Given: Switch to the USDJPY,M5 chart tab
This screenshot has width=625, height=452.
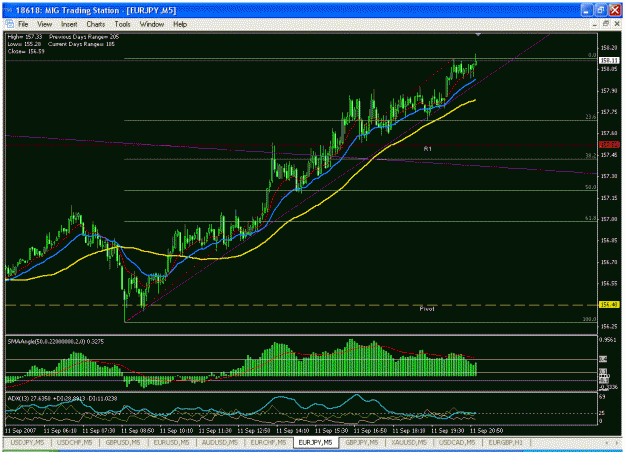Looking at the screenshot, I should click(x=28, y=442).
